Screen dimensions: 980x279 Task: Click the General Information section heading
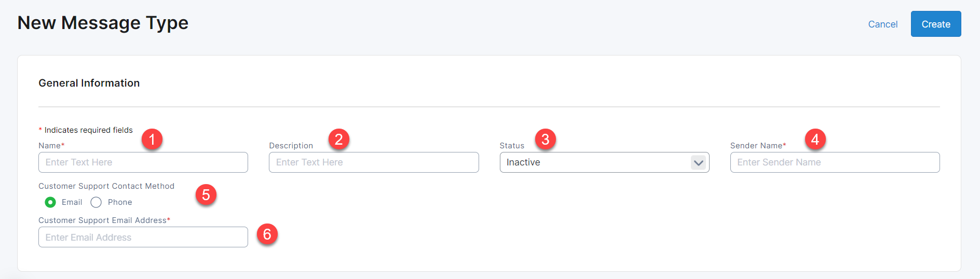click(89, 83)
